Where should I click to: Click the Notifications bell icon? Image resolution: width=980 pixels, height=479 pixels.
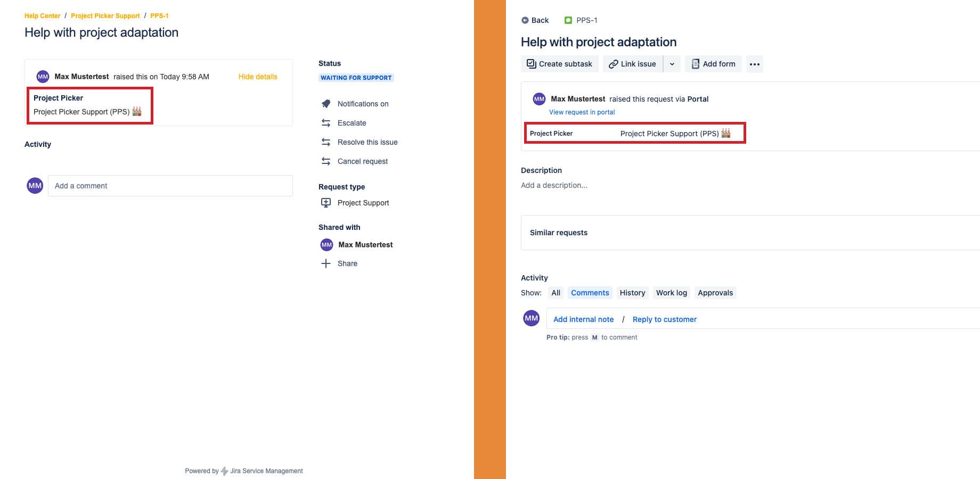pos(326,104)
